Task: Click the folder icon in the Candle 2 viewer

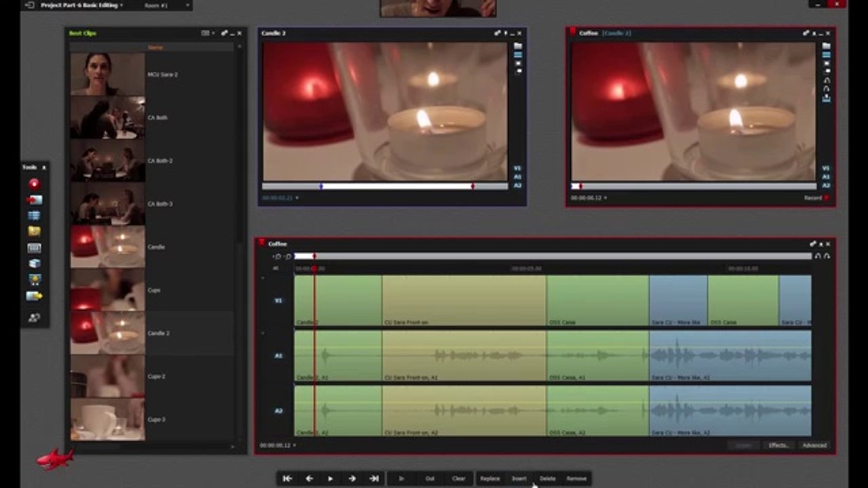Action: tap(518, 46)
